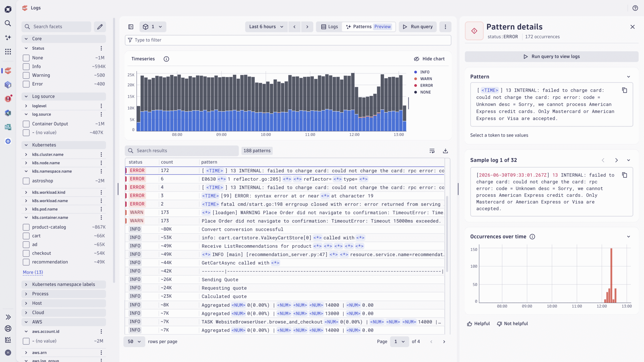Open the more options menu beside Run query
The width and height of the screenshot is (644, 362).
[445, 27]
